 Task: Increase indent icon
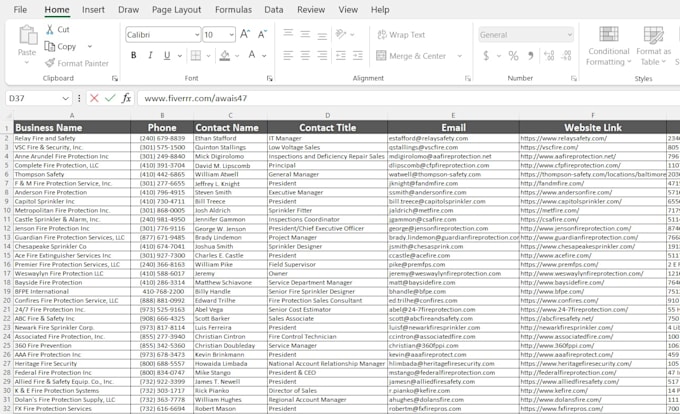pyautogui.click(x=358, y=55)
